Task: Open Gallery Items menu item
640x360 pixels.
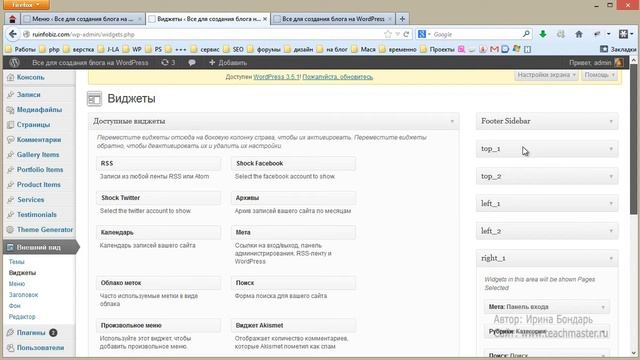Action: pos(38,155)
